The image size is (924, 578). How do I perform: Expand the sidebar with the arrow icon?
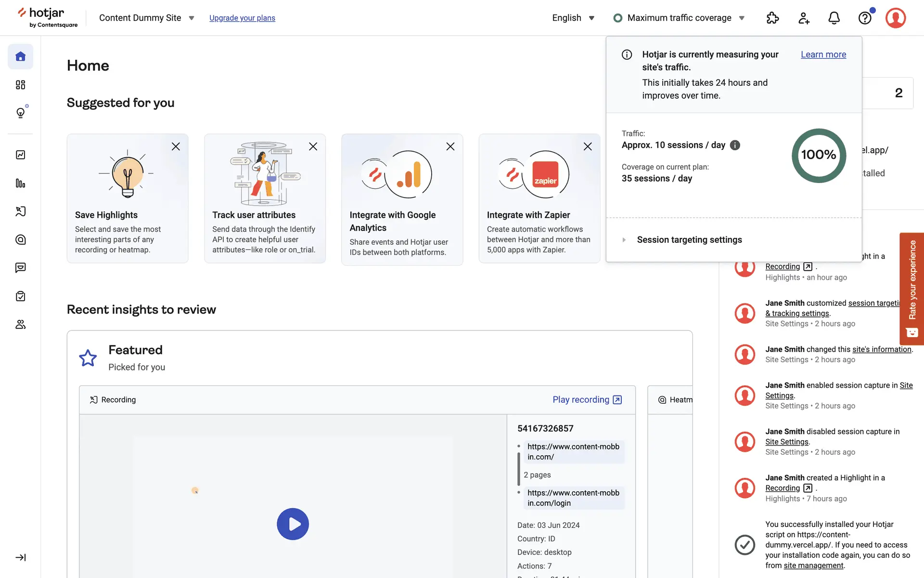[20, 557]
